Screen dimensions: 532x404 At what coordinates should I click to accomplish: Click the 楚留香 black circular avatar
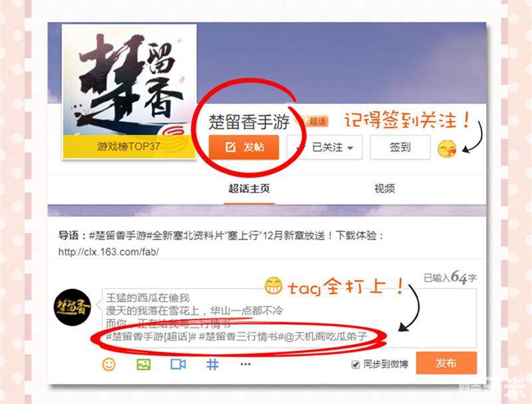click(x=72, y=307)
